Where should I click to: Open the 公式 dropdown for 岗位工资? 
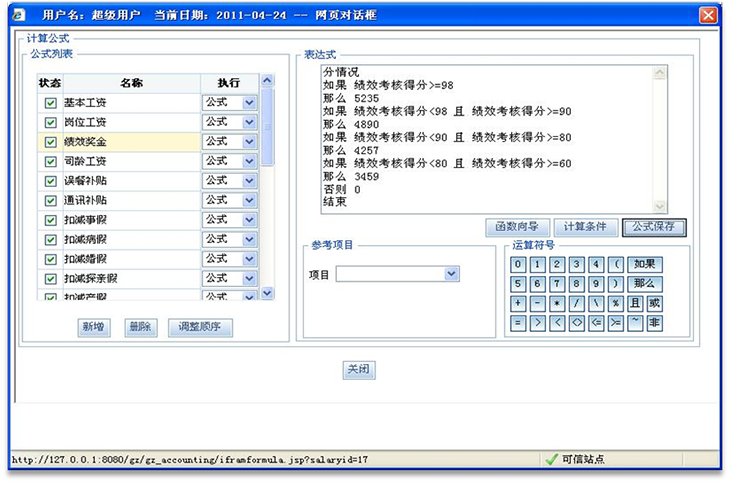coord(230,122)
